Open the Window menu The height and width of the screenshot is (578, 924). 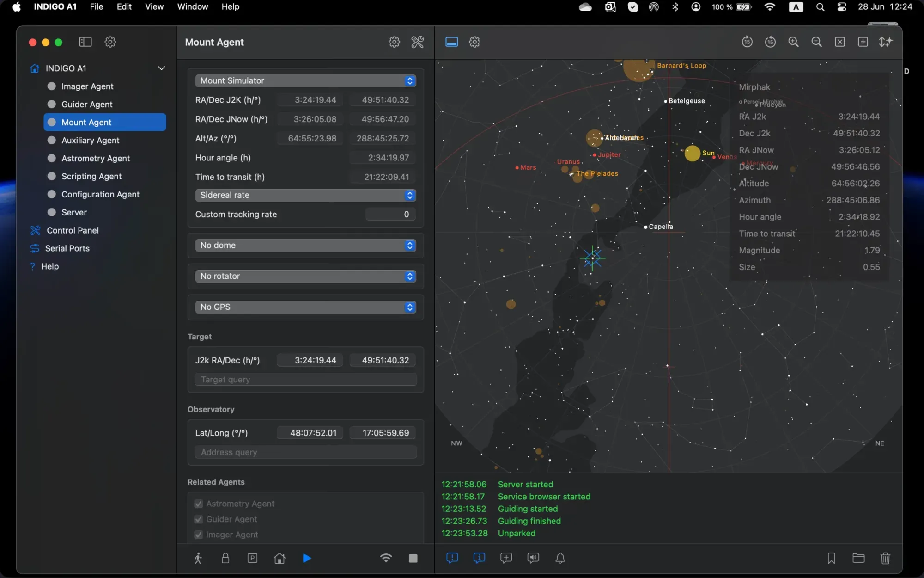(192, 6)
